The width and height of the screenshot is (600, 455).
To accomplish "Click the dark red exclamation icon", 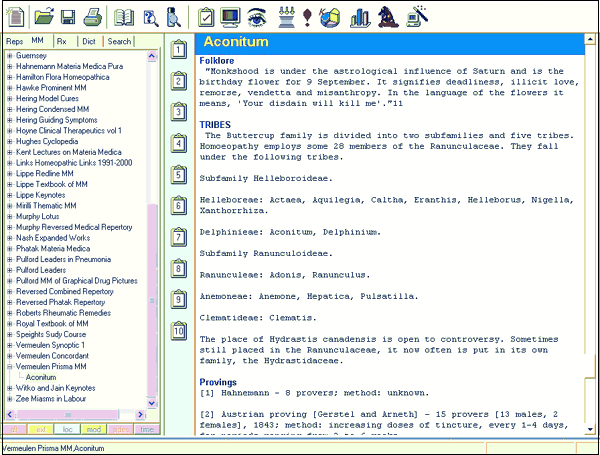I will [307, 18].
